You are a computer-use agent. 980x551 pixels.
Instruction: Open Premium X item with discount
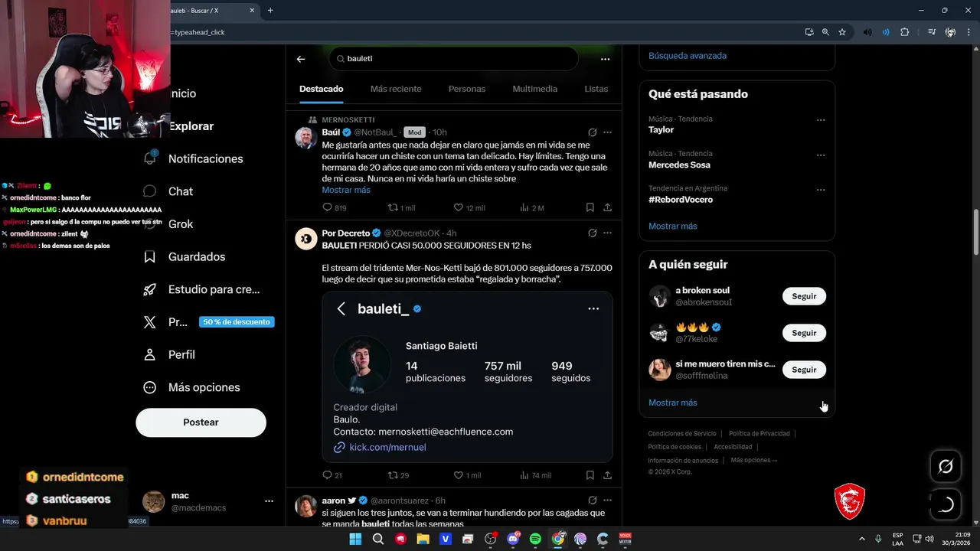208,322
